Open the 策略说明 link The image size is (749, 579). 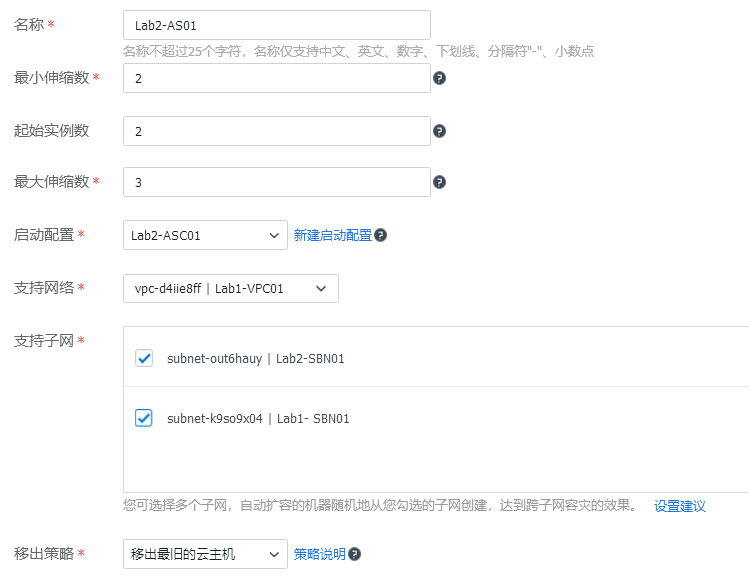(x=320, y=554)
